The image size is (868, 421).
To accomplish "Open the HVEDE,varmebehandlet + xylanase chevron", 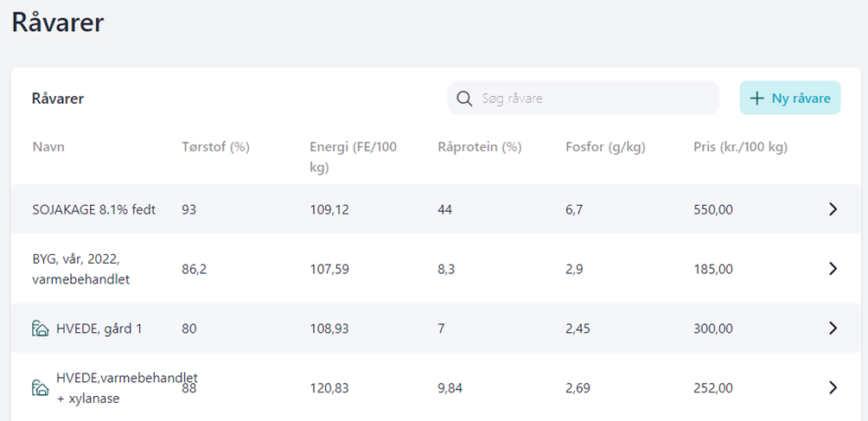I will (833, 388).
